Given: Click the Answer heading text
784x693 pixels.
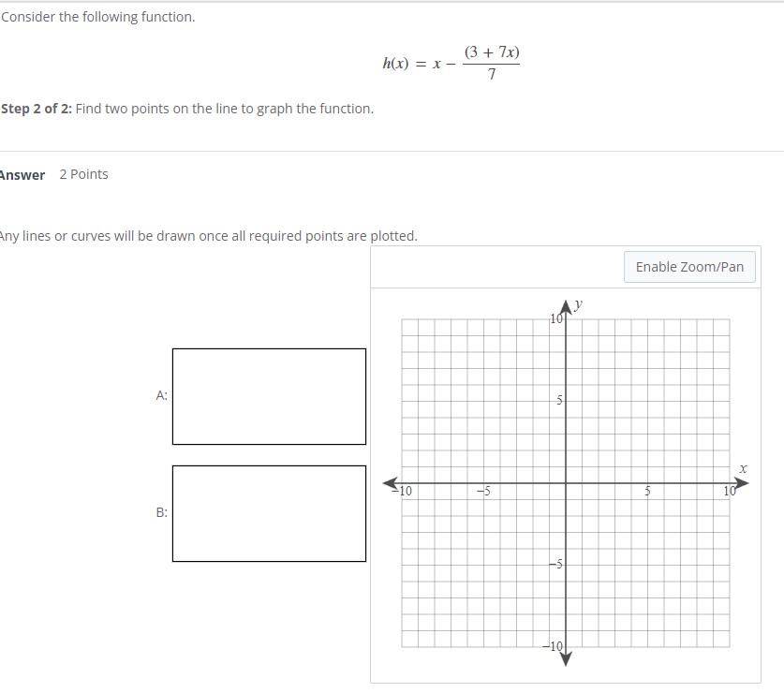Looking at the screenshot, I should [21, 174].
